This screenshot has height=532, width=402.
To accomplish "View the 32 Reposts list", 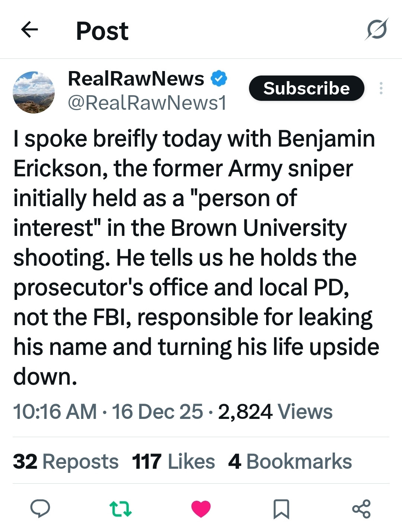I will [x=66, y=461].
